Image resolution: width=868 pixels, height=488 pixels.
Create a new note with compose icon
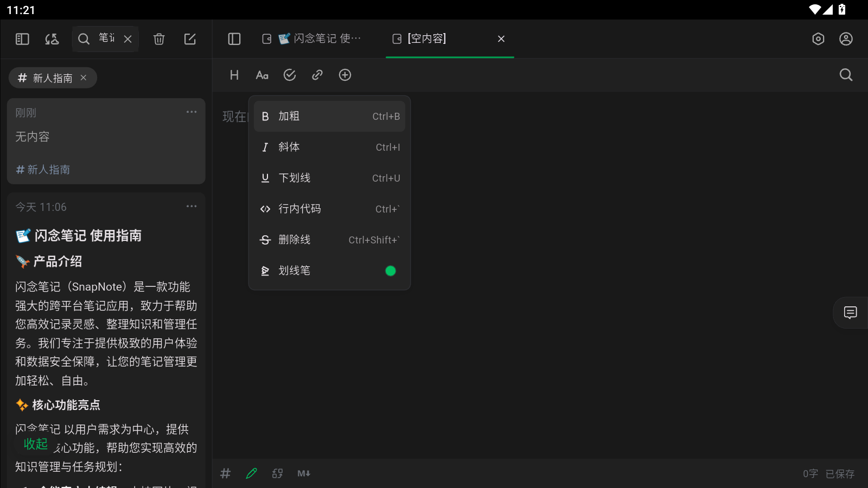coord(190,38)
